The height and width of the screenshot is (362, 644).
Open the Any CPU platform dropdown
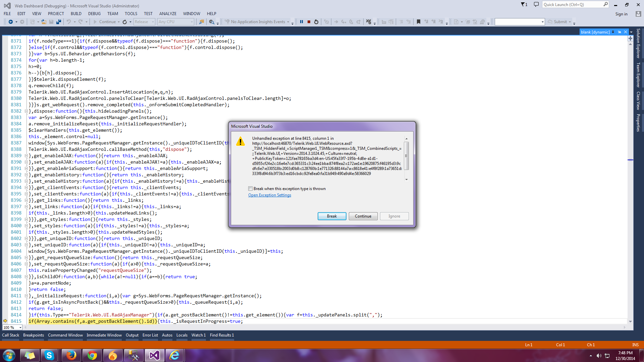point(176,22)
